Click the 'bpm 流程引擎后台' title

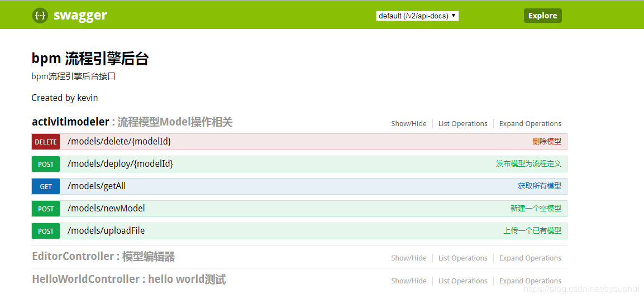click(x=90, y=59)
